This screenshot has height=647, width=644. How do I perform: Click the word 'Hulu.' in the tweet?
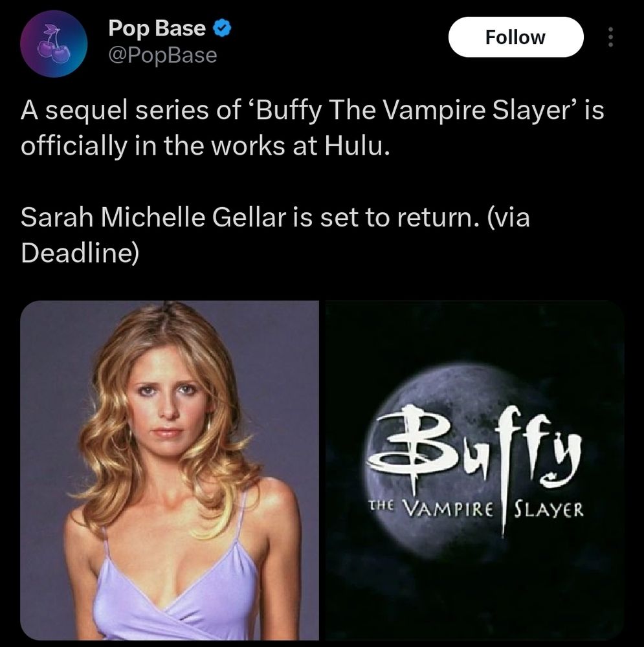coord(357,146)
